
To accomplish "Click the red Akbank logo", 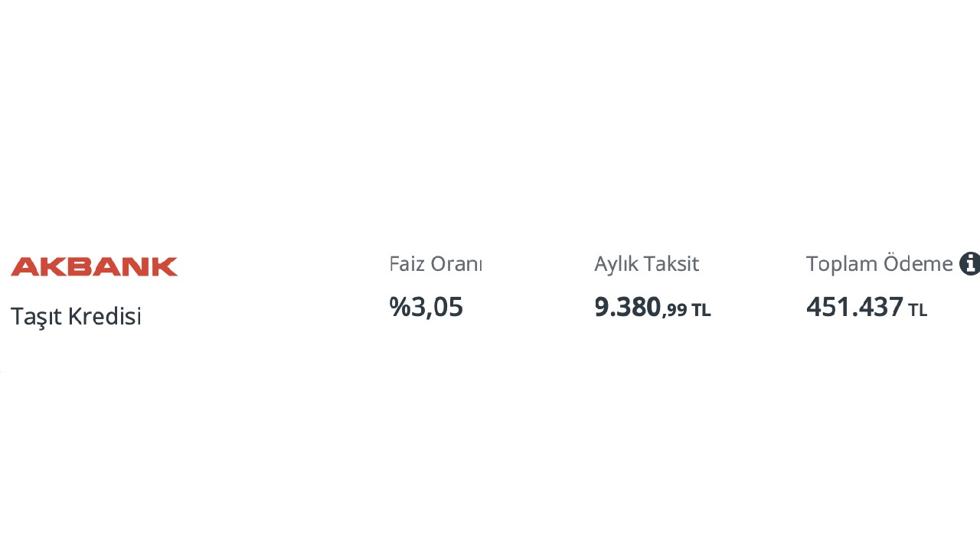I will pyautogui.click(x=94, y=266).
